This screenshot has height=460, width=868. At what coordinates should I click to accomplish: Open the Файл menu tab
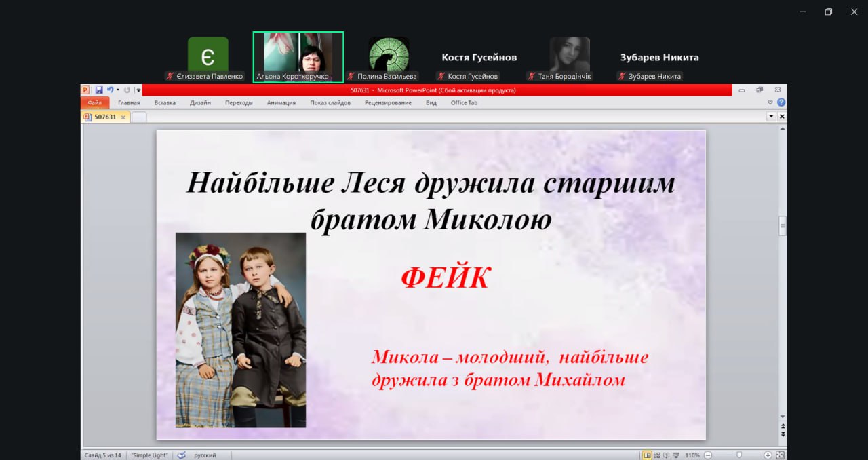(94, 103)
